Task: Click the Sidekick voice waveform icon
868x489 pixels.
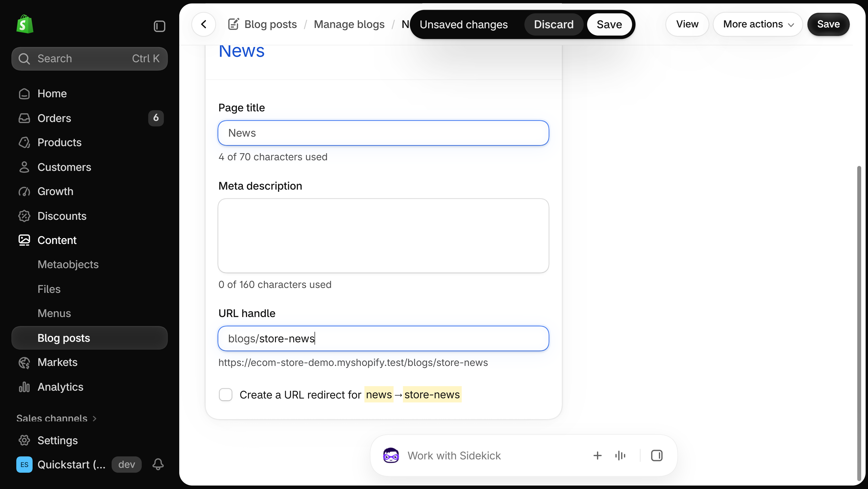Action: tap(620, 456)
